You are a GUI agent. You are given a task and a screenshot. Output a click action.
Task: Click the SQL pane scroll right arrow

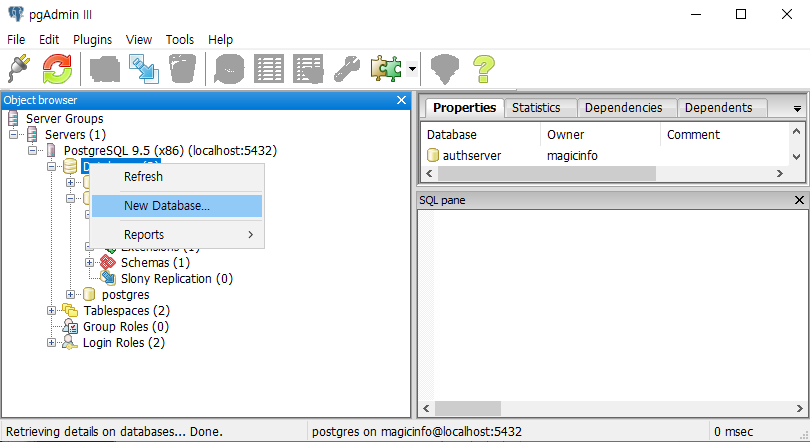800,408
